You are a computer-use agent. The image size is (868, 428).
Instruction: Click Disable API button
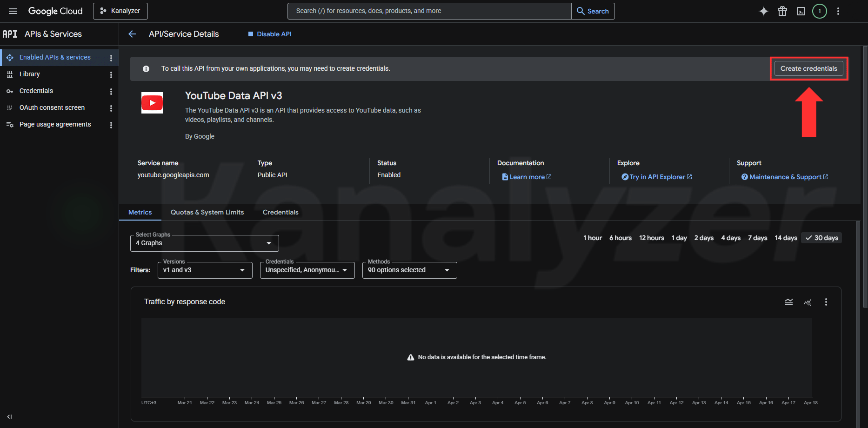point(270,34)
